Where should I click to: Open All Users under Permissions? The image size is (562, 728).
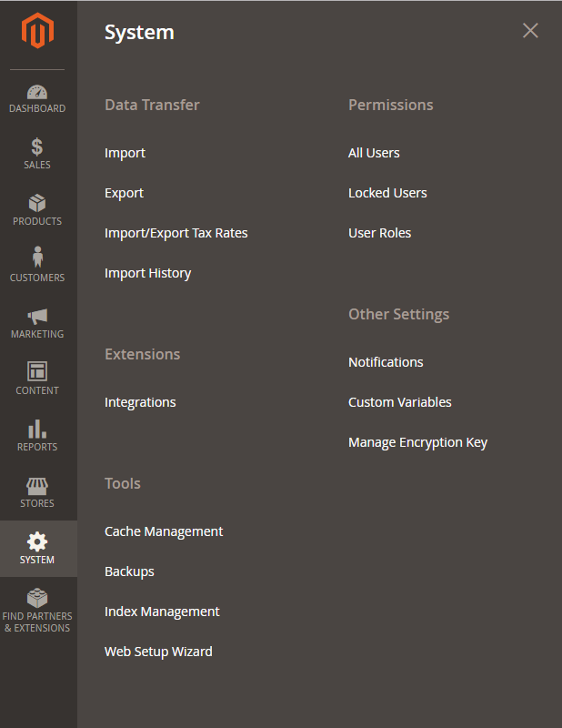click(374, 153)
